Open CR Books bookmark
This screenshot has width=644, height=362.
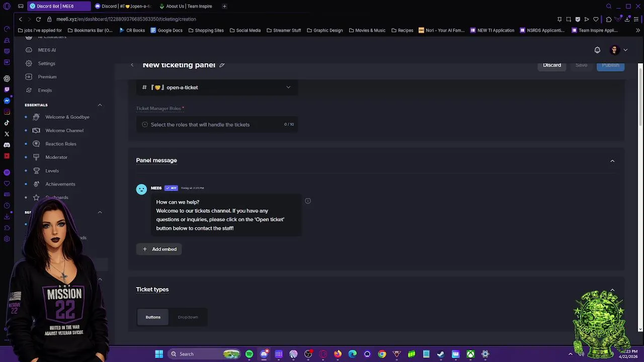[132, 30]
